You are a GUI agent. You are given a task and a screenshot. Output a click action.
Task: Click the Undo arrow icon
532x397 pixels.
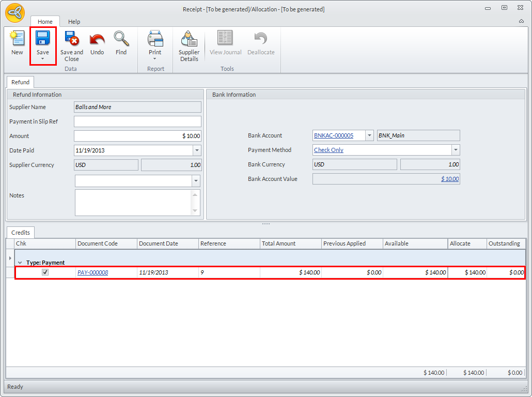coord(97,39)
